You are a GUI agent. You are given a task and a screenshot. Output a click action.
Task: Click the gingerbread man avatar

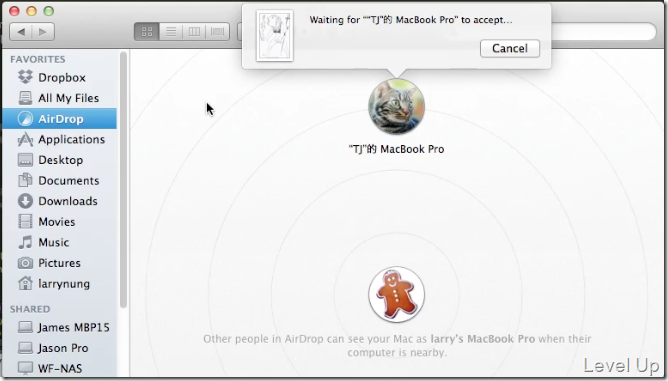(x=397, y=294)
